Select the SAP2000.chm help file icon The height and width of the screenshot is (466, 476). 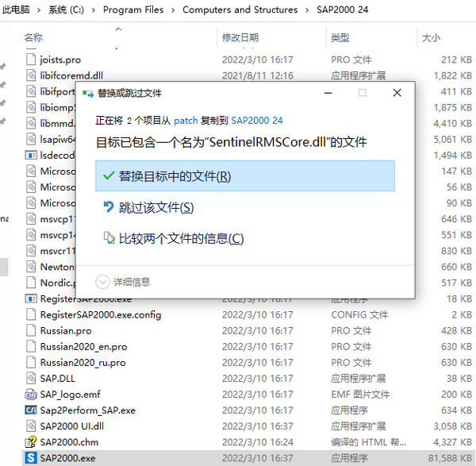coord(31,442)
